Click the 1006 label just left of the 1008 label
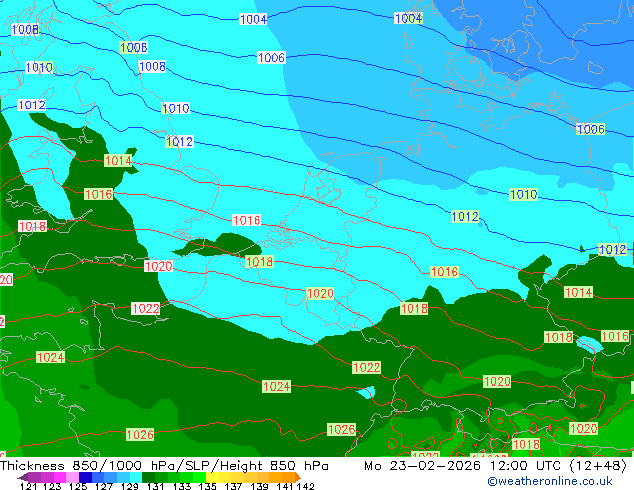 (133, 47)
